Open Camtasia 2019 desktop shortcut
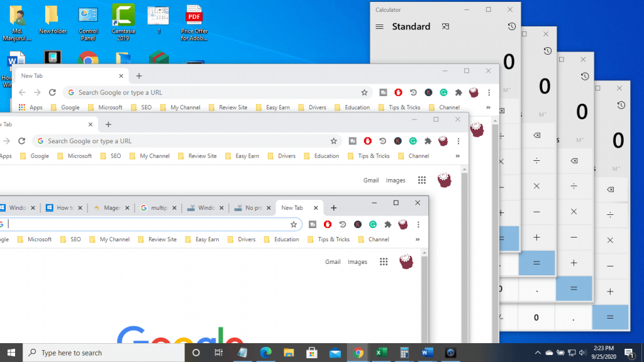This screenshot has height=362, width=644. [123, 23]
